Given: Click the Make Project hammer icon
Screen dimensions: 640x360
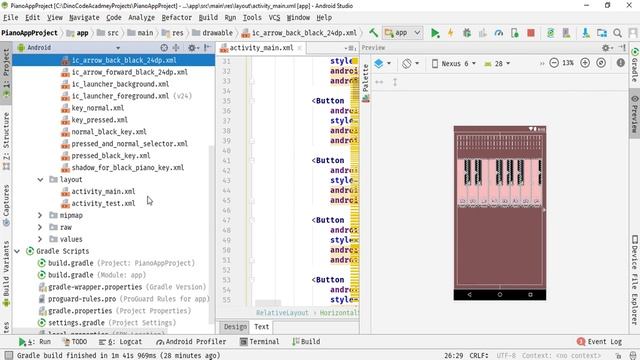Looking at the screenshot, I should click(373, 33).
